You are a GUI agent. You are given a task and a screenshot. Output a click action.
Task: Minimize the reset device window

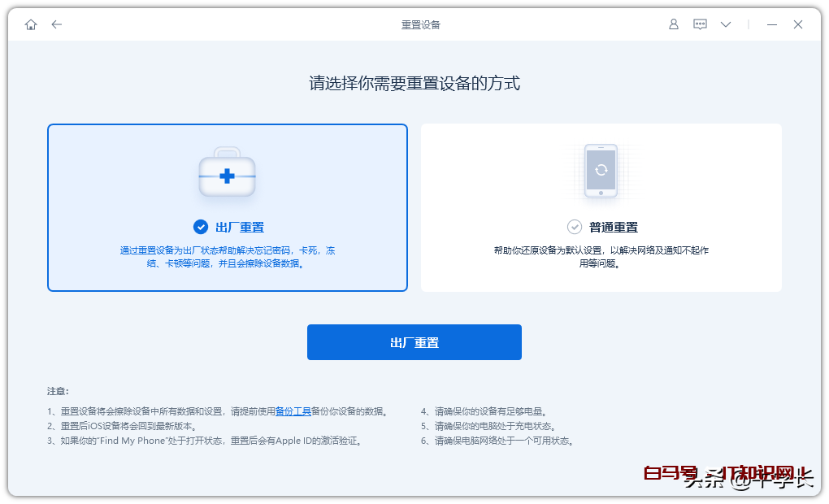click(772, 24)
